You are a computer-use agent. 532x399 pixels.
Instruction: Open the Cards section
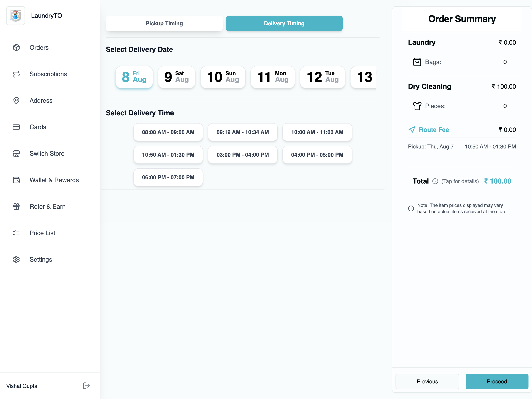tap(50, 127)
